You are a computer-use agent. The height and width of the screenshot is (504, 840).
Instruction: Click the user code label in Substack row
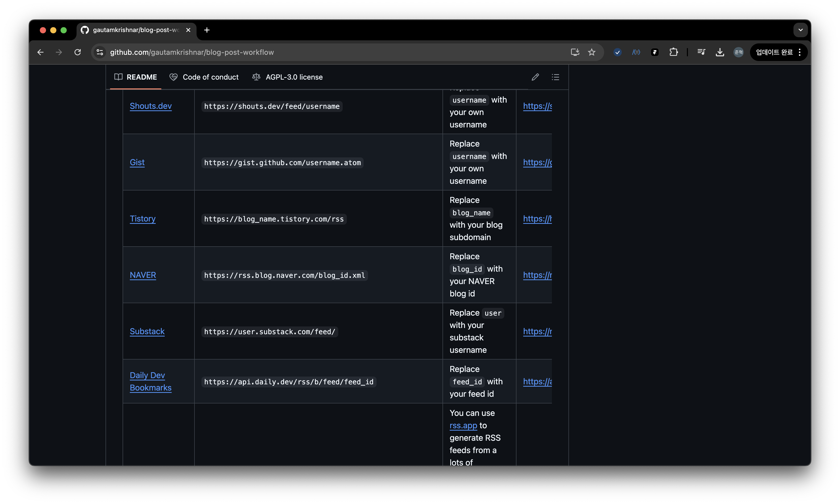pos(493,313)
